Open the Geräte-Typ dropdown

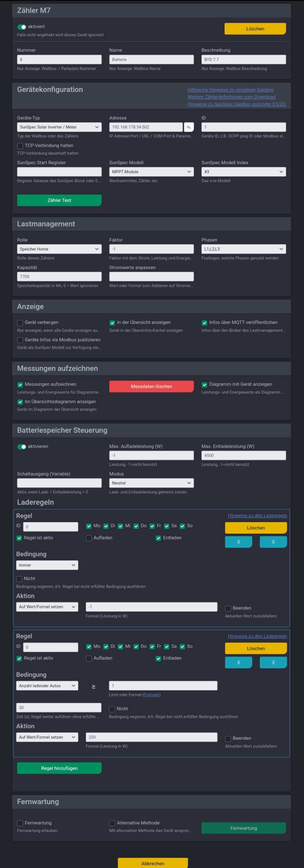click(x=59, y=127)
